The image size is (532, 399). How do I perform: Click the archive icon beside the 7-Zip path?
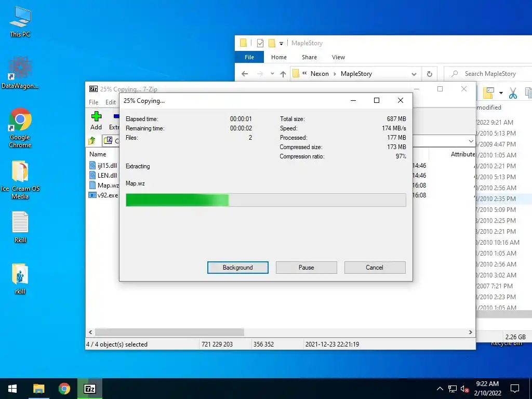coord(108,140)
